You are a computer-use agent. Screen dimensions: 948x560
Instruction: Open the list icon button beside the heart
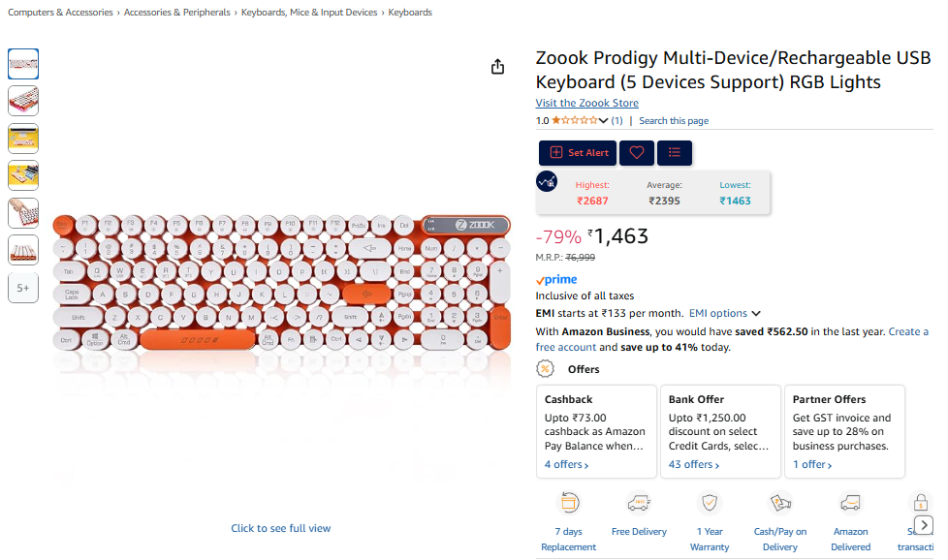click(x=674, y=153)
